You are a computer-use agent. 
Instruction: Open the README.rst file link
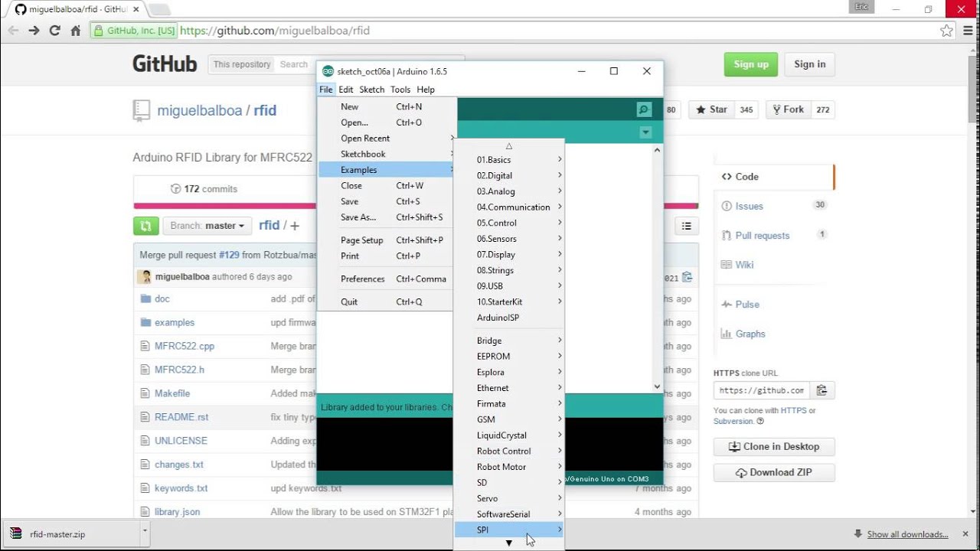(x=181, y=417)
